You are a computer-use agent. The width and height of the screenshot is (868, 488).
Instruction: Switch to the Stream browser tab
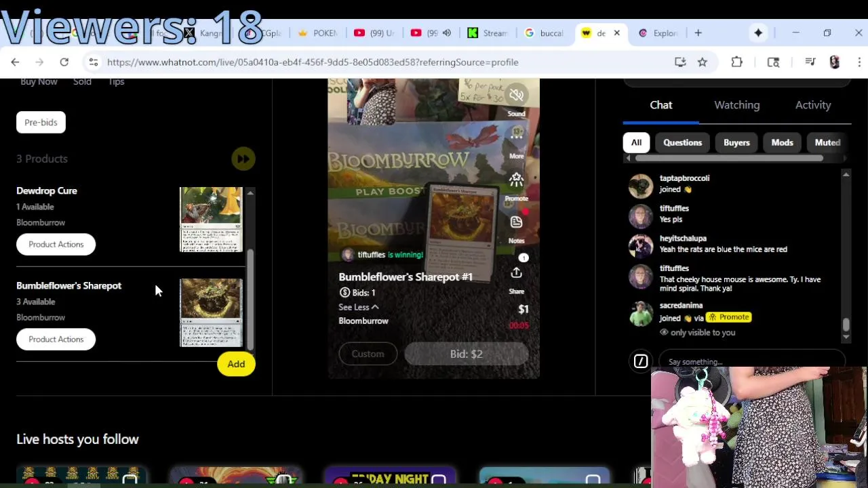click(x=488, y=33)
